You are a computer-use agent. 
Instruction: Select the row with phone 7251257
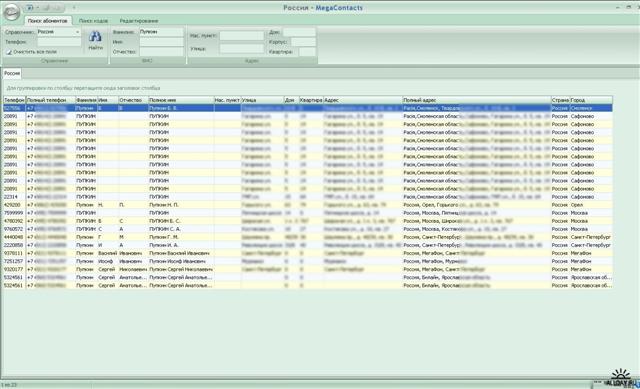[x=308, y=261]
